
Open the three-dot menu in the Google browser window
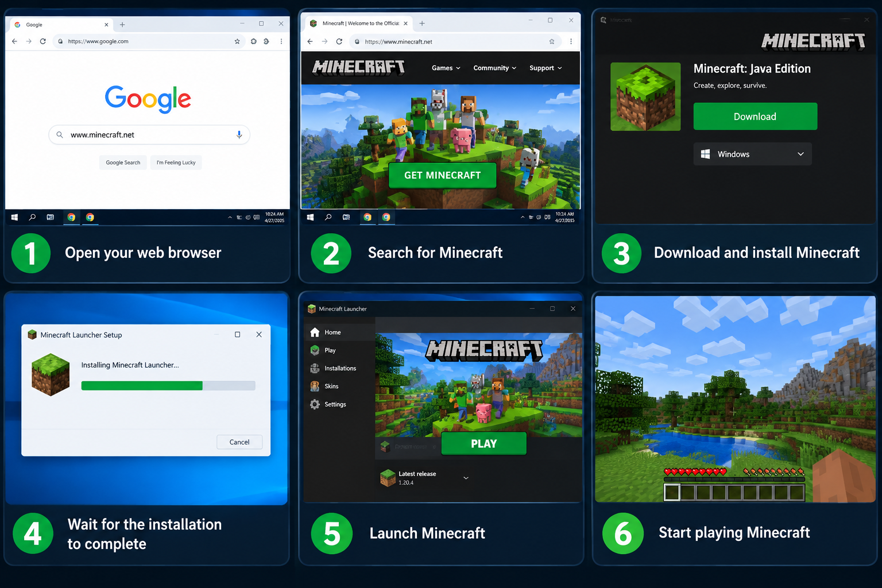pyautogui.click(x=281, y=41)
